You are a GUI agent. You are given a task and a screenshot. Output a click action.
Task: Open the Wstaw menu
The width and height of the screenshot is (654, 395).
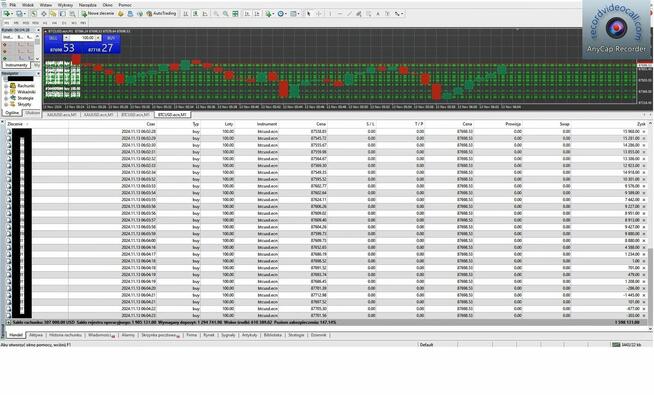click(46, 5)
